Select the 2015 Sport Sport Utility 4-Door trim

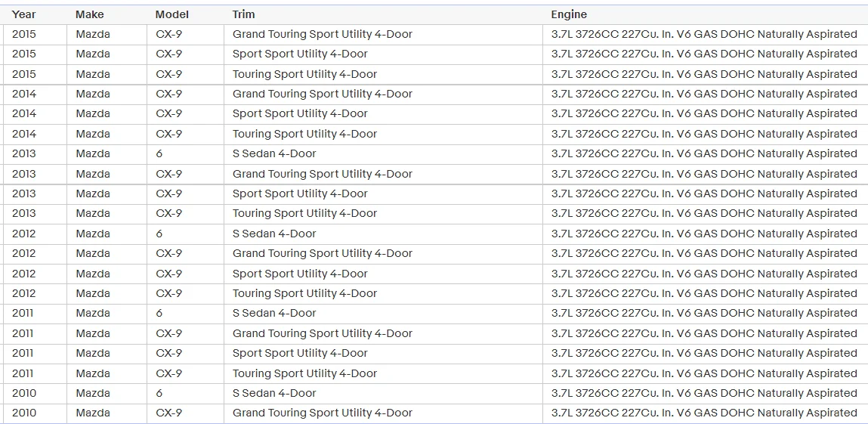tap(300, 54)
